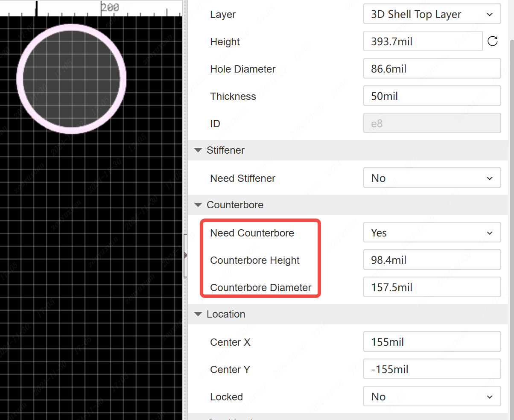
Task: Open the Need Stiffener dropdown
Action: pyautogui.click(x=432, y=178)
